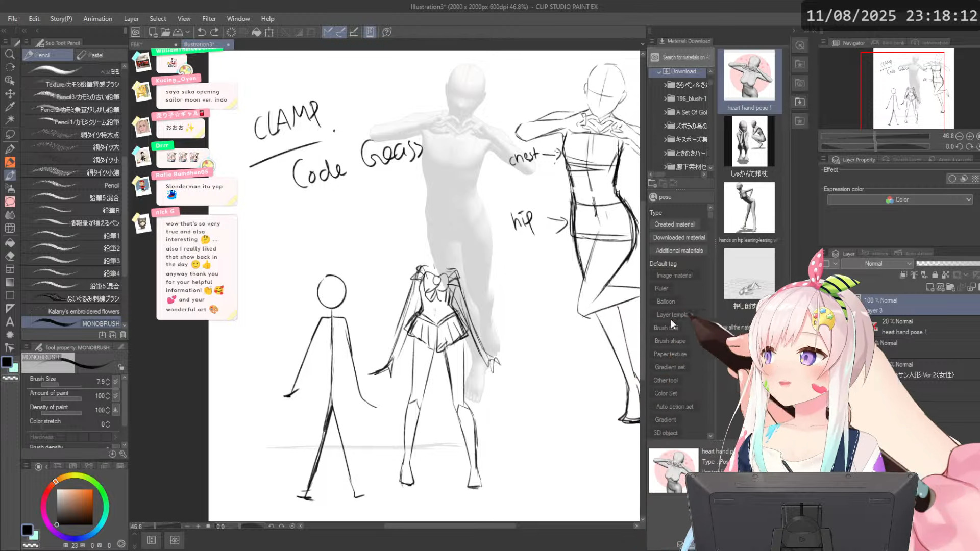Toggle the Border effect circle icon in Layer Property
980x551 pixels.
(952, 179)
